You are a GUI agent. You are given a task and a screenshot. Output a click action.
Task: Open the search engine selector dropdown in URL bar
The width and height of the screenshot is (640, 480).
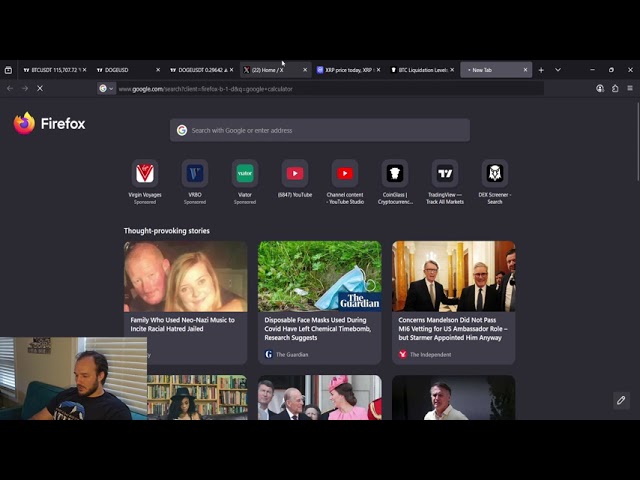tap(106, 88)
